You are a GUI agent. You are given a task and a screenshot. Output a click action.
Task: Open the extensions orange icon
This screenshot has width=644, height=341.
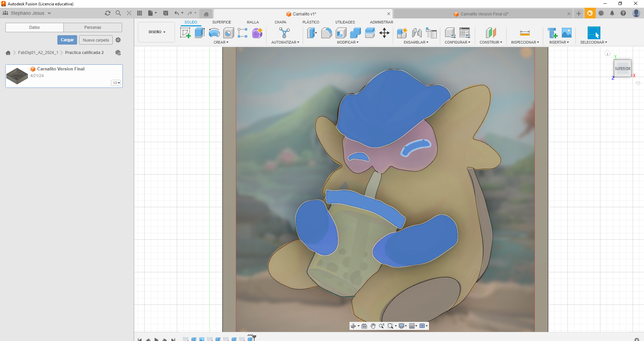tap(590, 13)
